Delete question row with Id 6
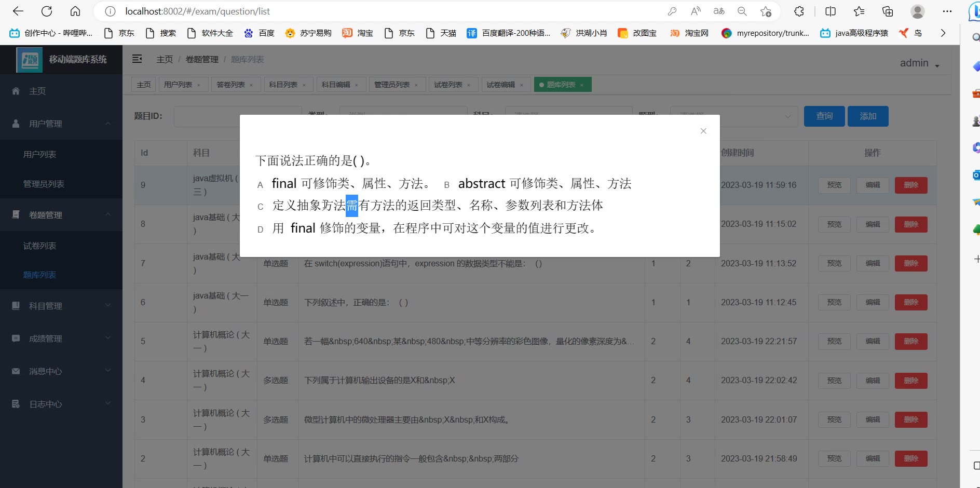The image size is (980, 488). click(x=910, y=303)
